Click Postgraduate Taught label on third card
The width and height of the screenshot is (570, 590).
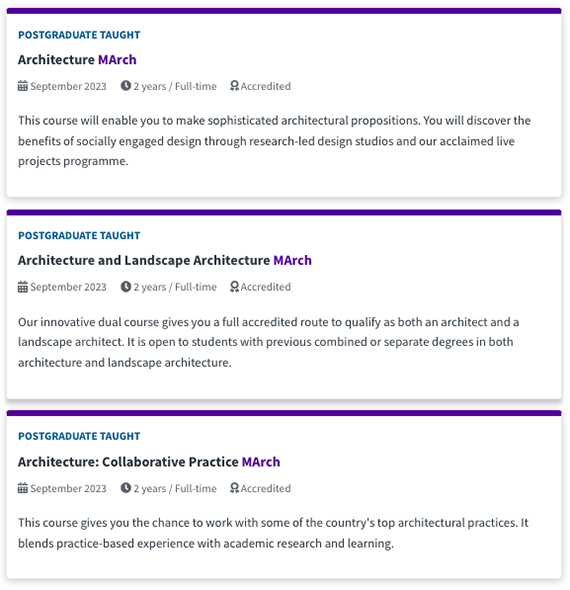click(79, 436)
